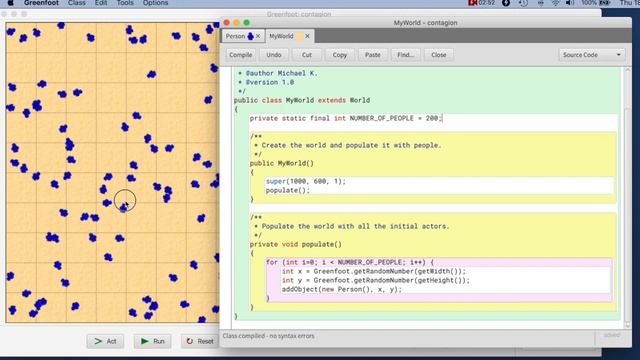Open the Class menu

[77, 3]
